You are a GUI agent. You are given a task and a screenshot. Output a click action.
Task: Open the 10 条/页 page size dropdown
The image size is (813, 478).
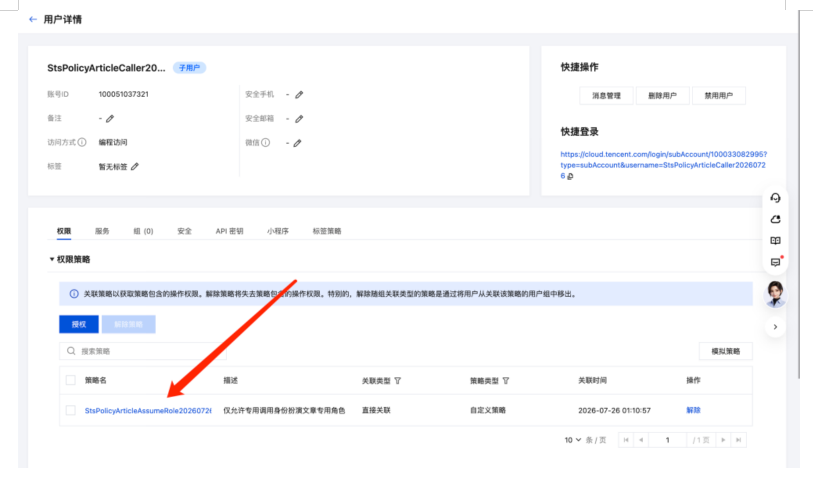572,440
